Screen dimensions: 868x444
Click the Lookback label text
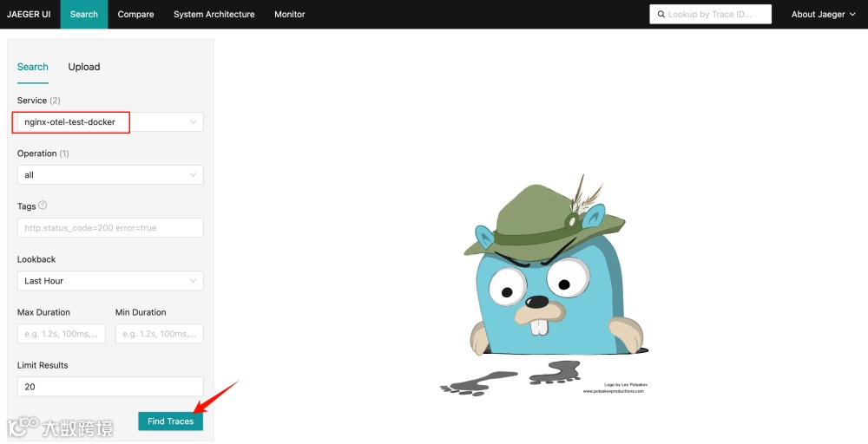36,259
